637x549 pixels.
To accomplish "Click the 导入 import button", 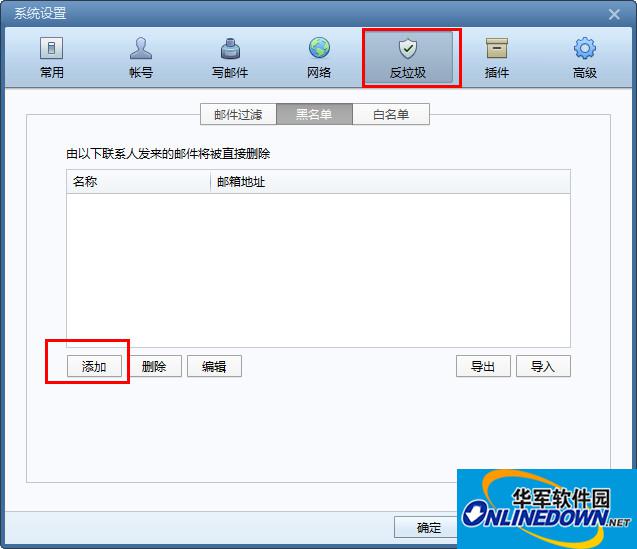I will (x=543, y=367).
